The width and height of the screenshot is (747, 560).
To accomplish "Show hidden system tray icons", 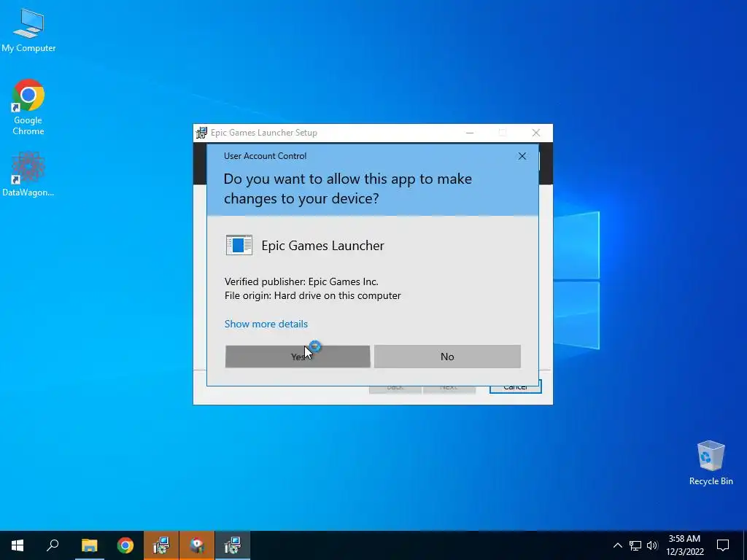I will click(617, 545).
